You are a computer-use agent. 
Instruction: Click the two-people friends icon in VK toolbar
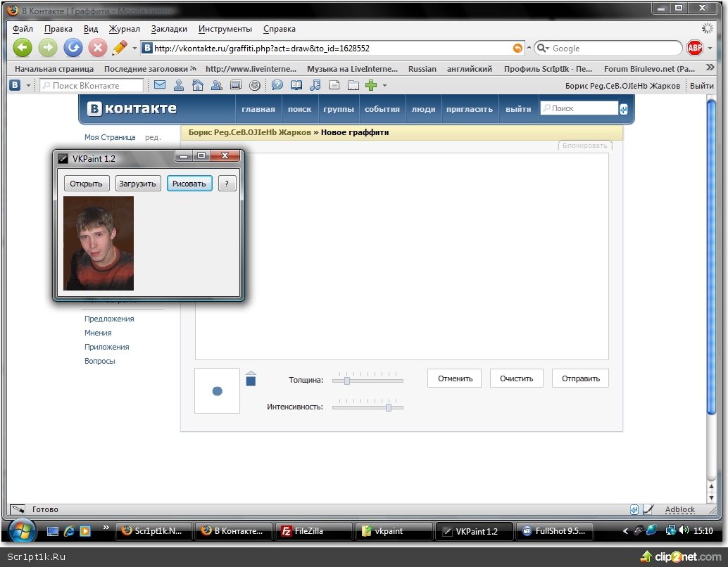pos(216,85)
